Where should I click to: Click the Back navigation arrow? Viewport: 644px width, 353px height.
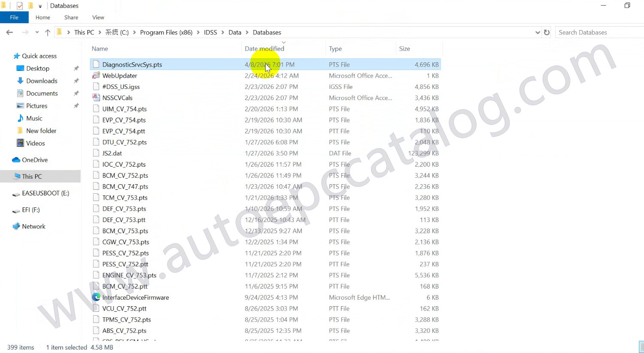click(x=9, y=32)
